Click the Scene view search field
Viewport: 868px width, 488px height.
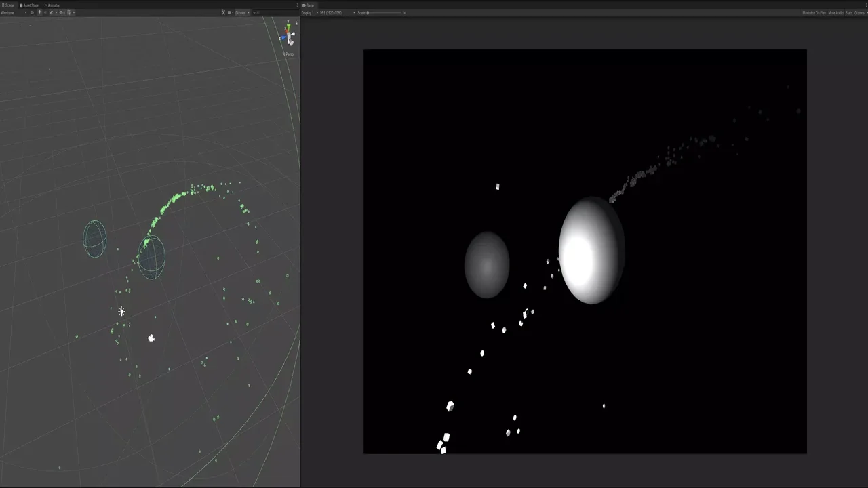point(275,12)
